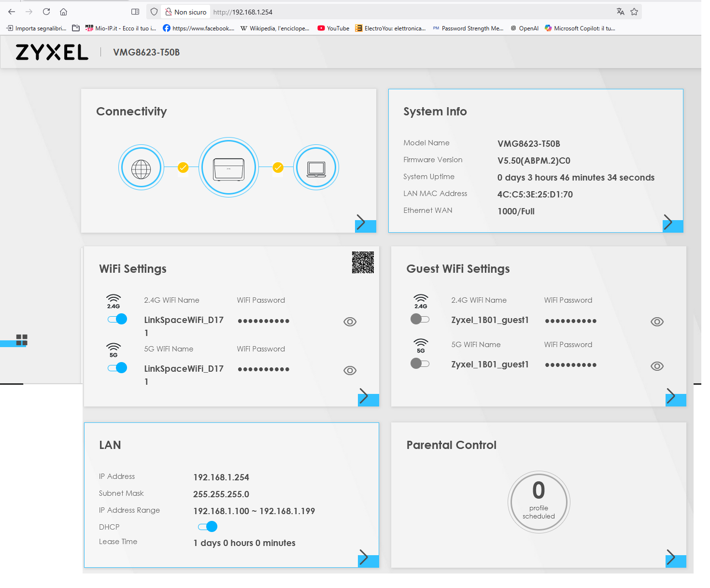
Task: Bookmark this page with the star icon
Action: coord(634,12)
